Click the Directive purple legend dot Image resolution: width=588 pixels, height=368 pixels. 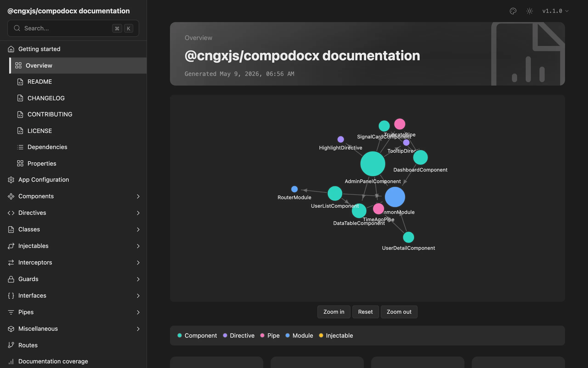click(x=225, y=335)
